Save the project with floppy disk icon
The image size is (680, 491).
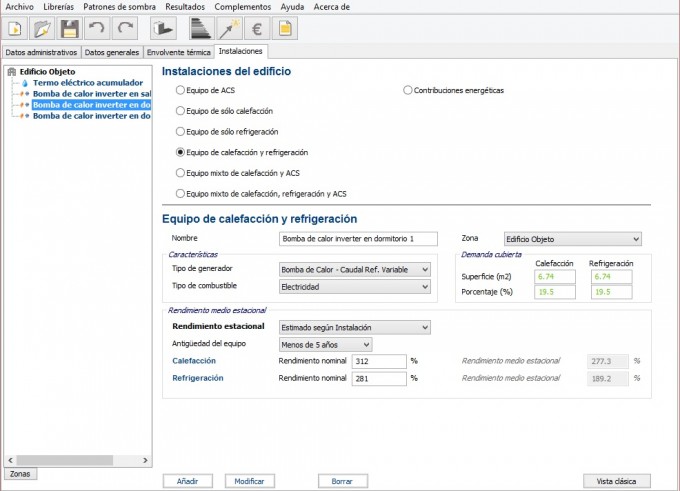tap(70, 29)
